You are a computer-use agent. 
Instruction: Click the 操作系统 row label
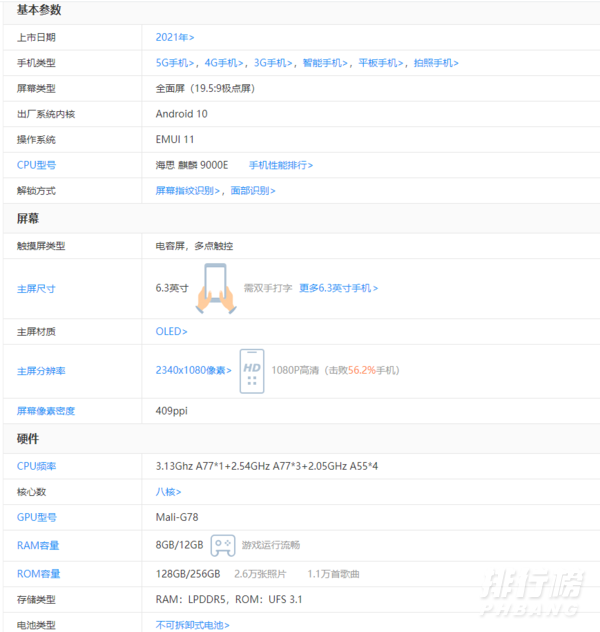click(36, 140)
